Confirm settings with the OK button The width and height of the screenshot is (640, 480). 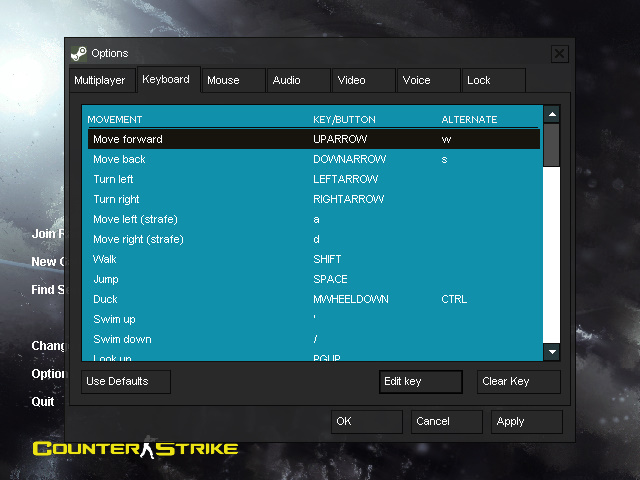pyautogui.click(x=366, y=421)
